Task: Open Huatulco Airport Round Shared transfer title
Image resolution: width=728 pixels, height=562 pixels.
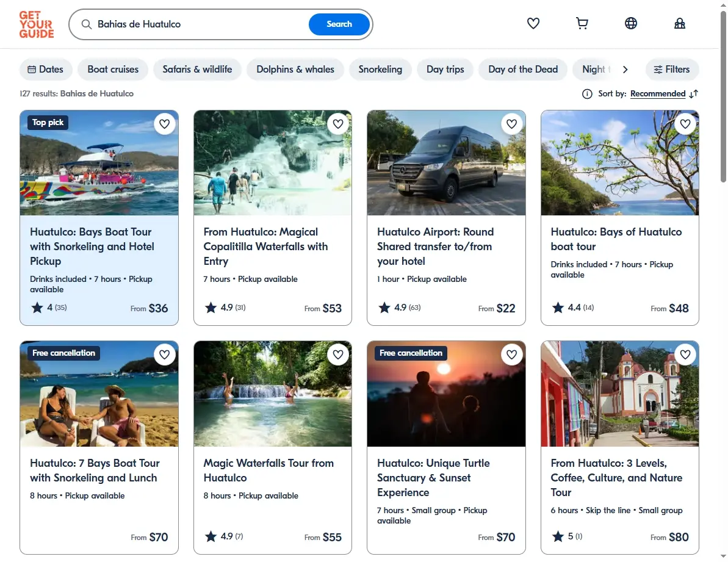Action: click(436, 247)
